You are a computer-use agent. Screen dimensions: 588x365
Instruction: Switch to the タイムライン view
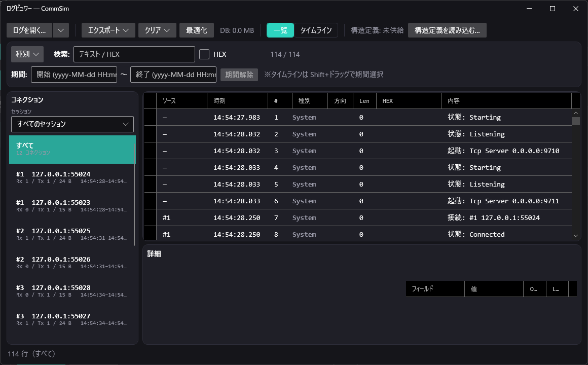coord(316,30)
